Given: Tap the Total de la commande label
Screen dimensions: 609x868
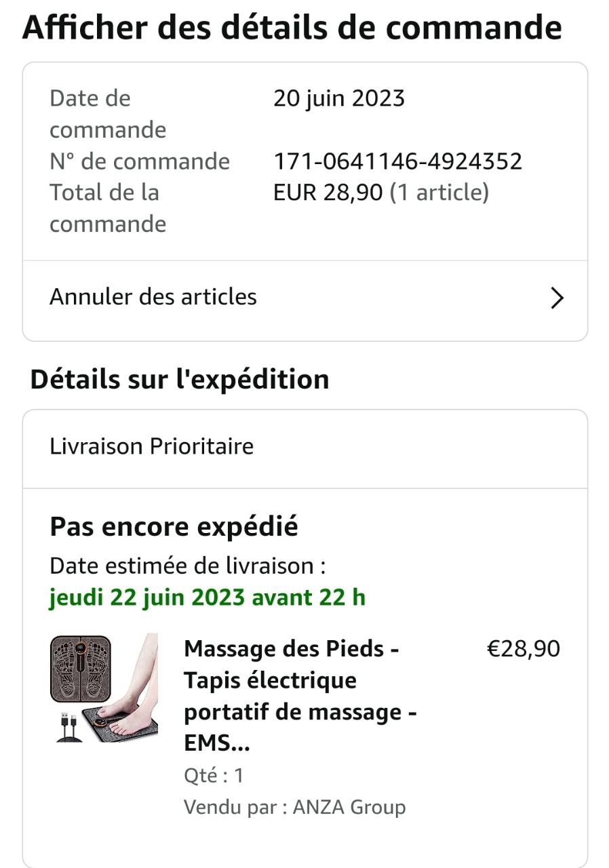Looking at the screenshot, I should [x=108, y=208].
